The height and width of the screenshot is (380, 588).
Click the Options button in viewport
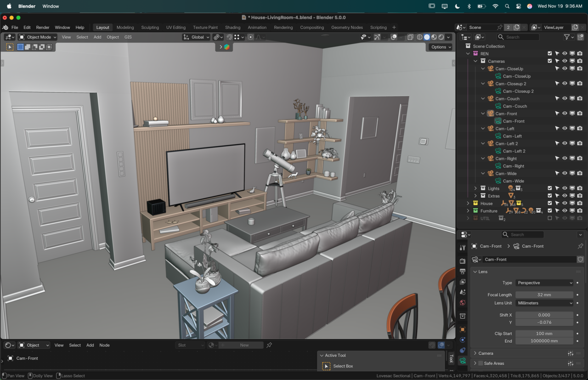click(441, 47)
